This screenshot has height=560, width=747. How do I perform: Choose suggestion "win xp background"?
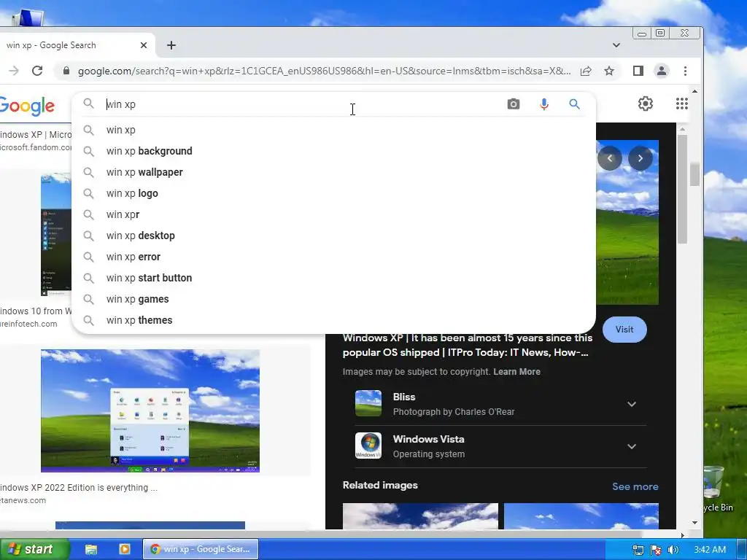tap(333, 151)
